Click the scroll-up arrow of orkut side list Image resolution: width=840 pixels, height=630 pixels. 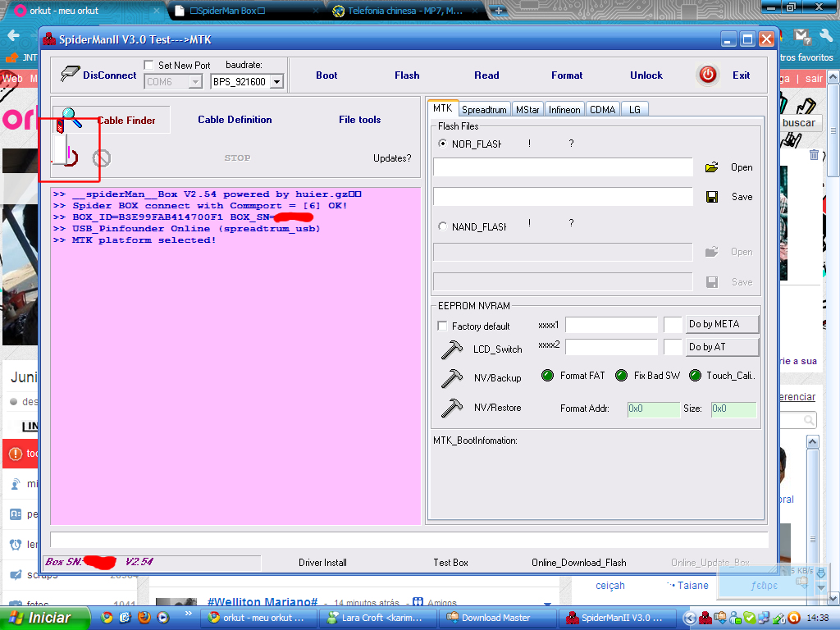pos(813,441)
